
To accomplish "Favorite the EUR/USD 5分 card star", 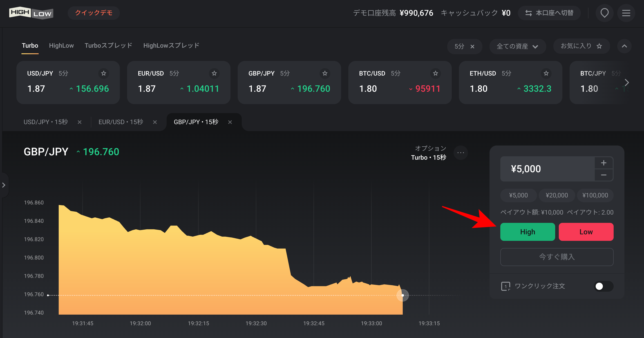I will pos(214,73).
